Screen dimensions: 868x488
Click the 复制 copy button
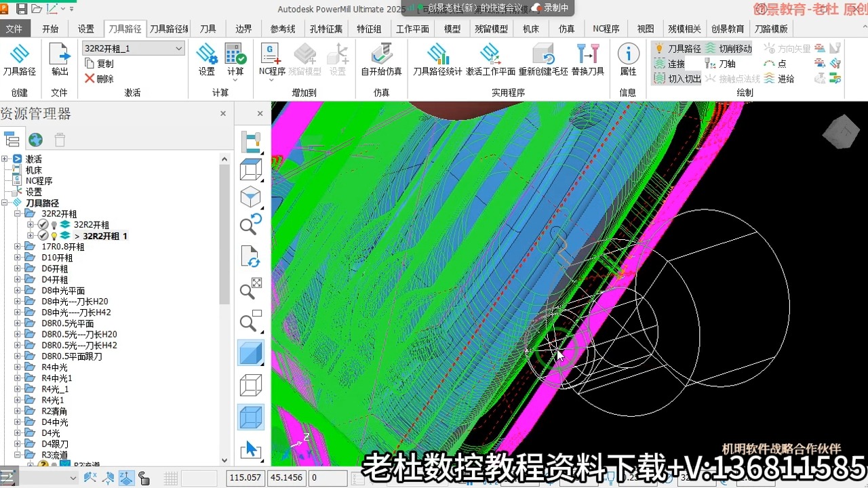pyautogui.click(x=99, y=63)
